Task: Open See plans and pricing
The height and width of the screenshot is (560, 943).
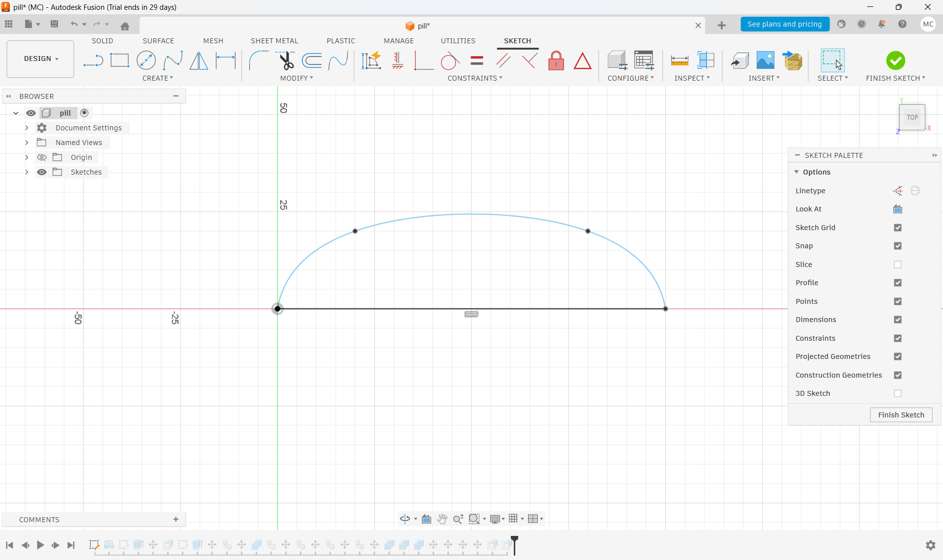Action: 785,24
